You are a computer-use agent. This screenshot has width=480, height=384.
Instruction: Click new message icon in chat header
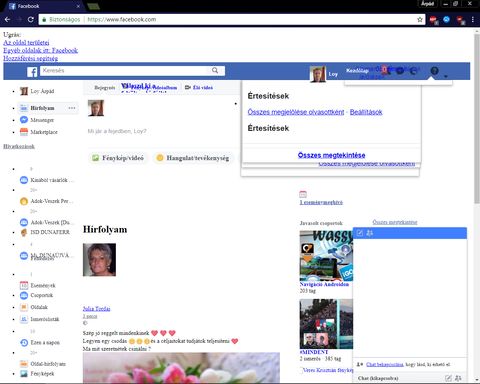pos(360,233)
